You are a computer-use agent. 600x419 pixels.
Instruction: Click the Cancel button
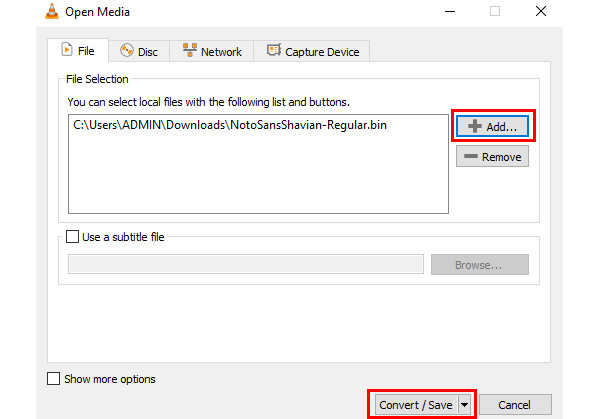pos(515,405)
